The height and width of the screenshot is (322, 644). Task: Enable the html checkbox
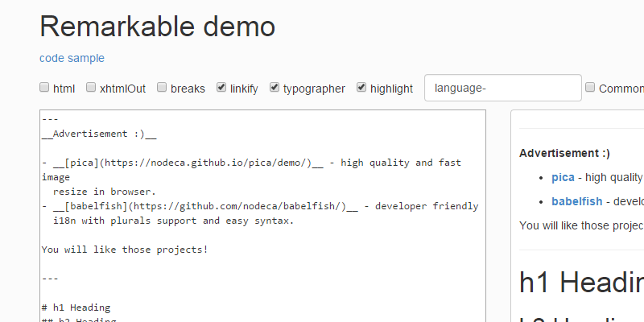pyautogui.click(x=45, y=88)
